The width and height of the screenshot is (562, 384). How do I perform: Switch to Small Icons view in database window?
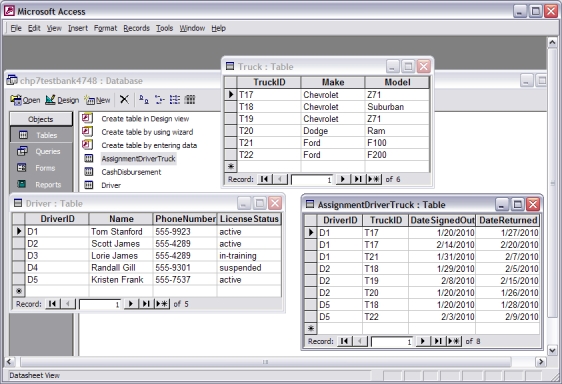coord(159,99)
